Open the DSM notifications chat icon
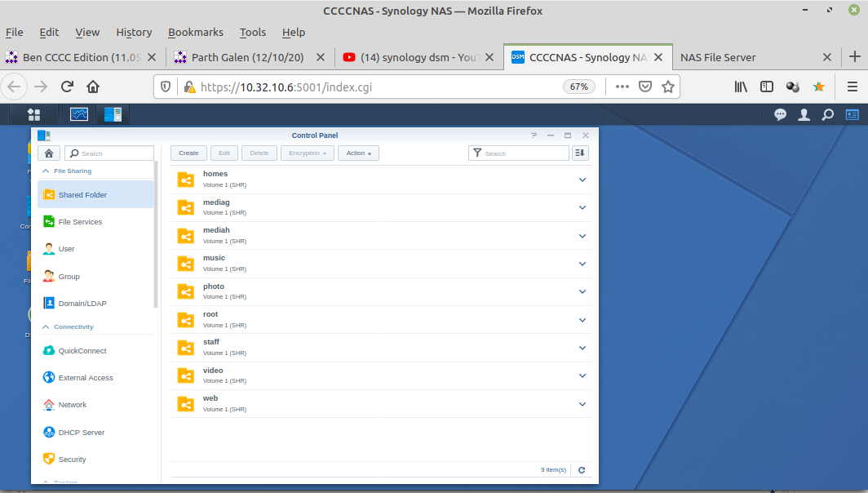Image resolution: width=868 pixels, height=493 pixels. [x=780, y=115]
